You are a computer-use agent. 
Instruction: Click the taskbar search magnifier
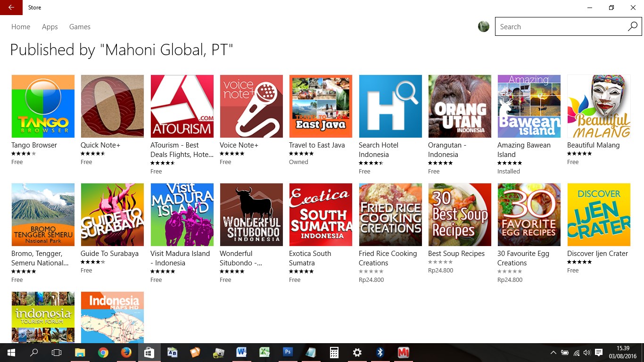(34, 353)
